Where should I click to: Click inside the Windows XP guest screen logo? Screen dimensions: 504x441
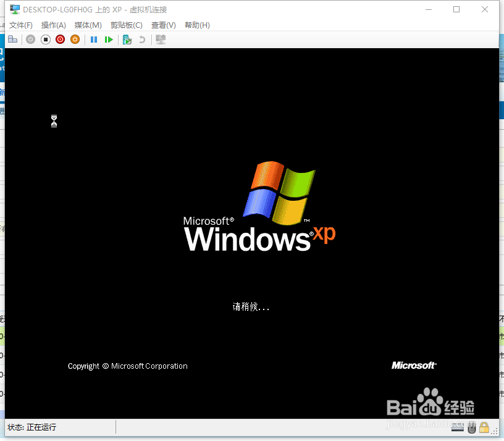coord(259,206)
